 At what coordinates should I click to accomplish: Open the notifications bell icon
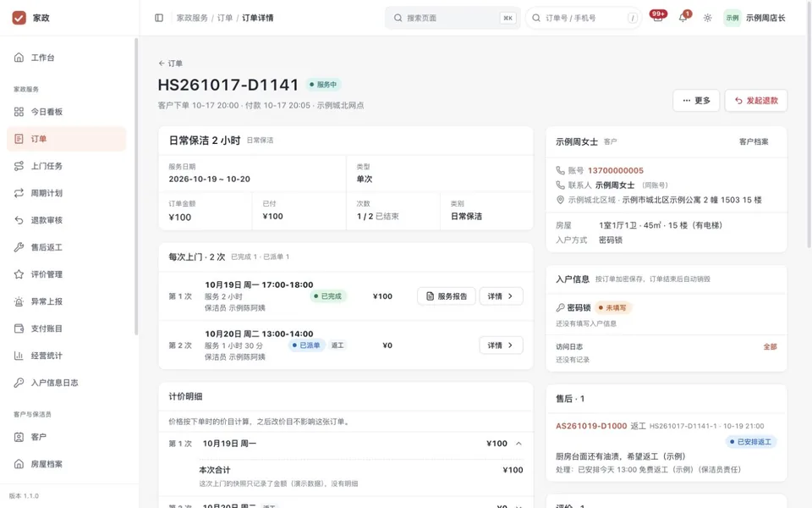click(x=683, y=18)
